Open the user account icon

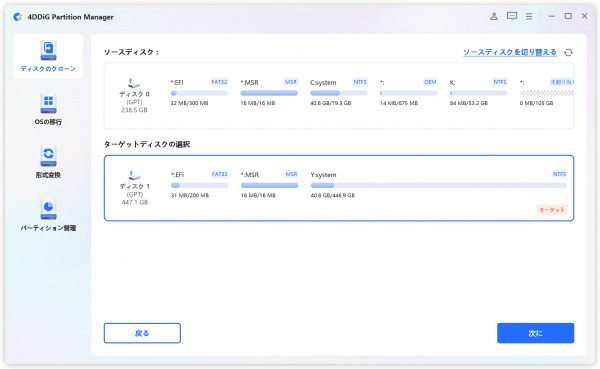(x=494, y=16)
